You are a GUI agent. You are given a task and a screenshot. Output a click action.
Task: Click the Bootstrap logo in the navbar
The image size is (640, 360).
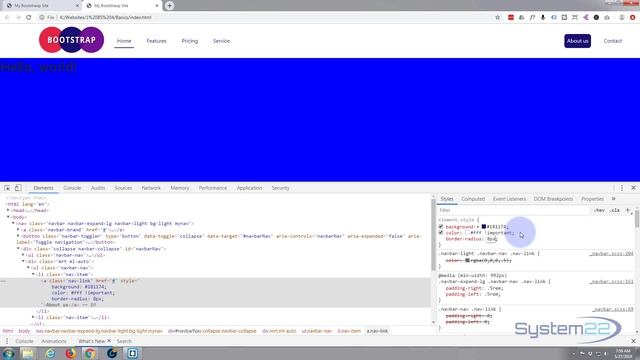tap(71, 40)
